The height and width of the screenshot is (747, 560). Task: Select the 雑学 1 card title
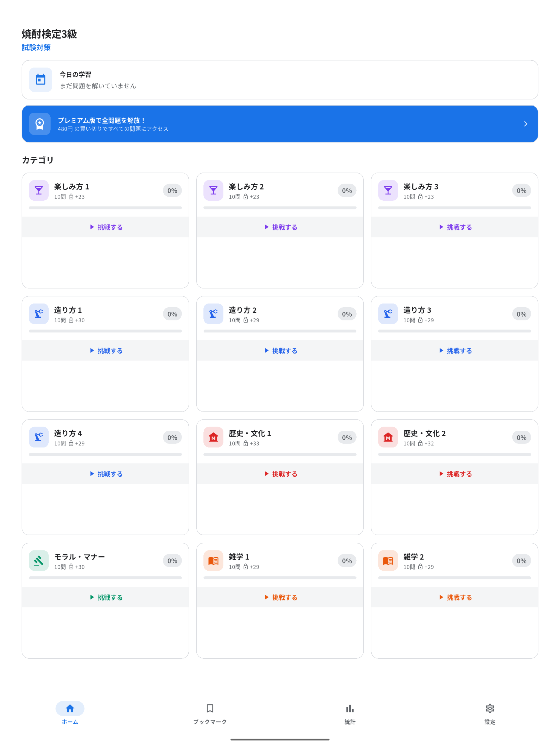click(239, 556)
